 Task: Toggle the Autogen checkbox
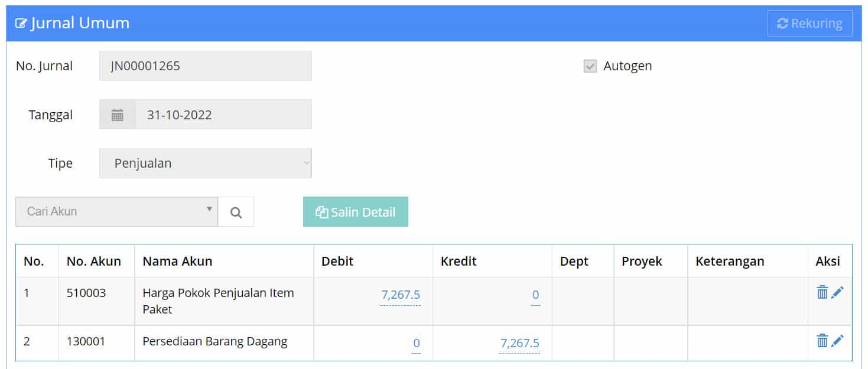pyautogui.click(x=590, y=66)
